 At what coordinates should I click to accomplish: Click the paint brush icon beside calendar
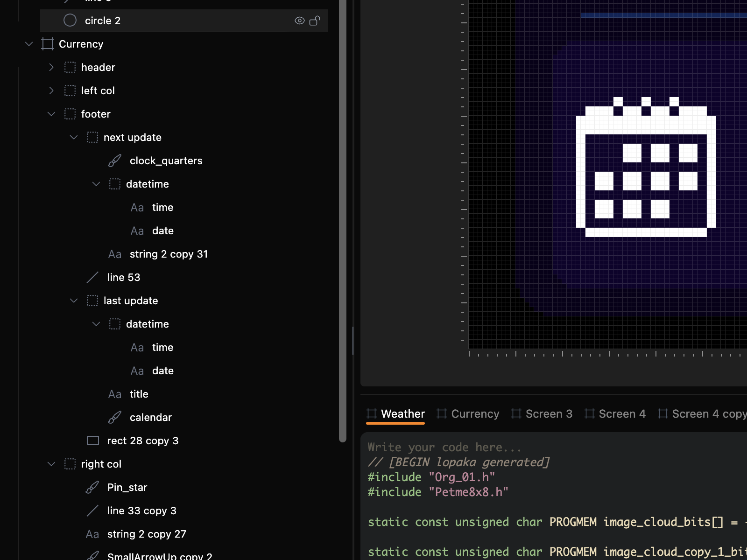pyautogui.click(x=115, y=417)
